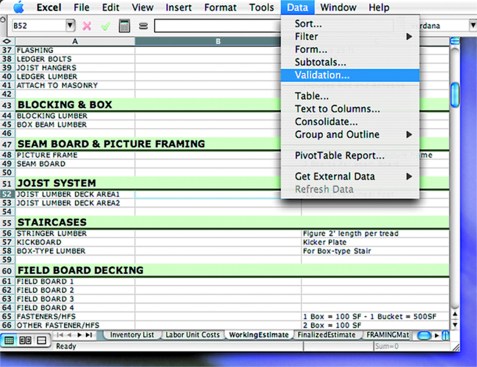Click the red cancel entry X icon
Viewport: 477px width, 367px height.
87,26
